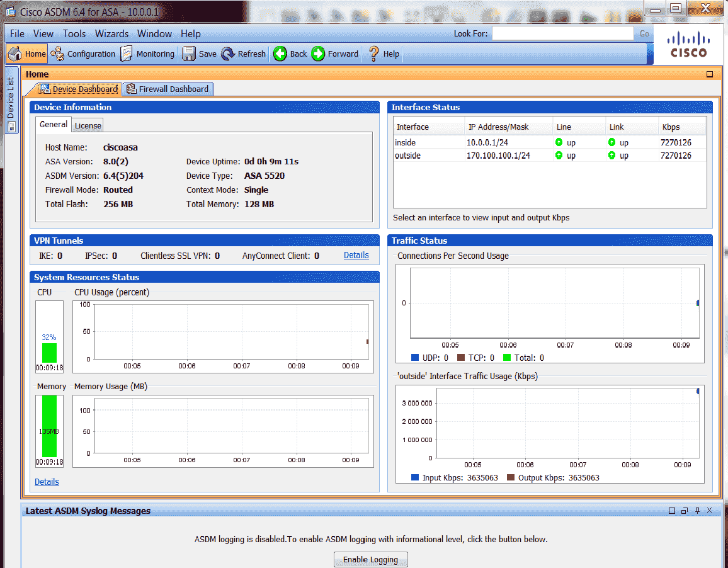Click the Enable Logging button
Image resolution: width=728 pixels, height=568 pixels.
pos(370,560)
